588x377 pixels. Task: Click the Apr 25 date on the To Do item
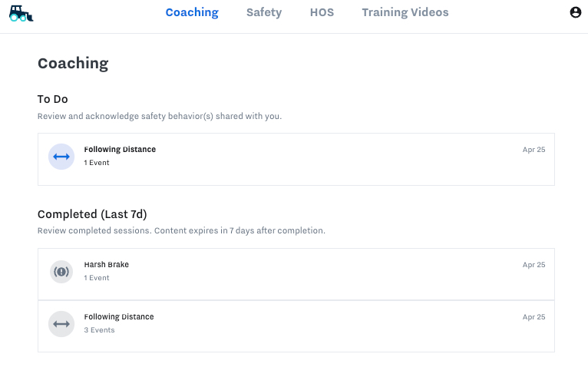tap(533, 150)
